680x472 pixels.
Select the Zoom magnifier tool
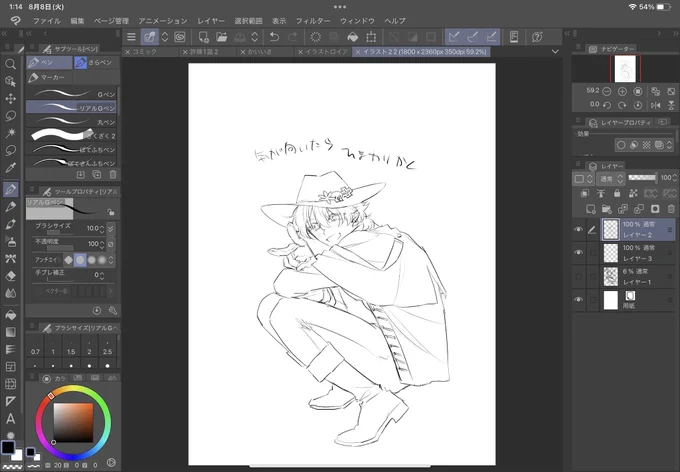tap(10, 64)
